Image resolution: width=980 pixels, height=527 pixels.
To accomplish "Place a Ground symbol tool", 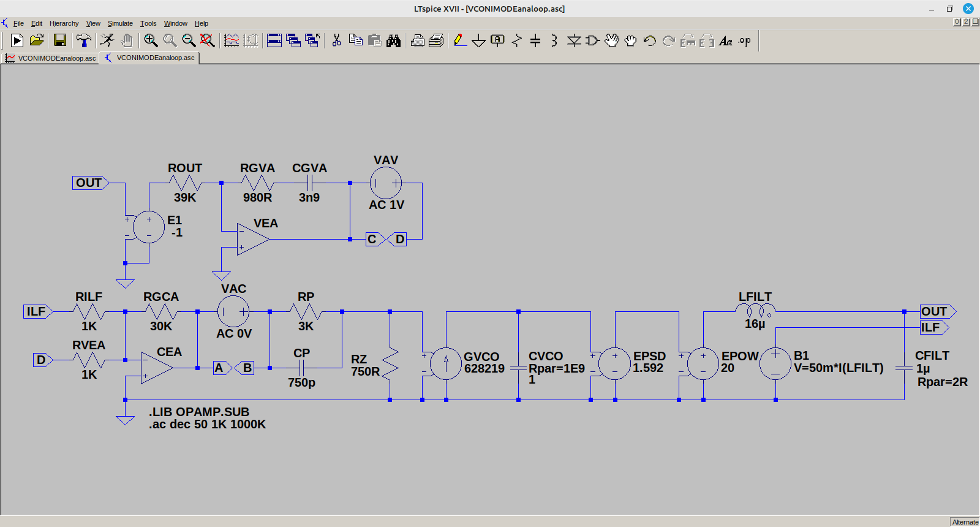I will click(x=479, y=40).
